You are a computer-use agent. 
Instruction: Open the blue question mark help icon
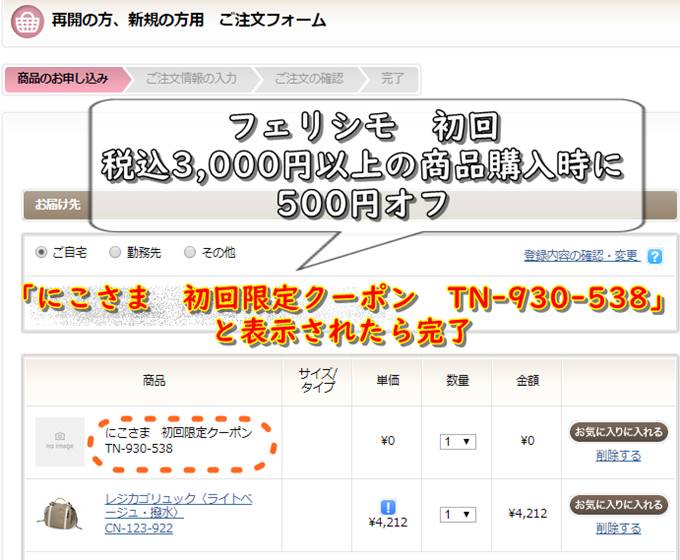point(655,256)
